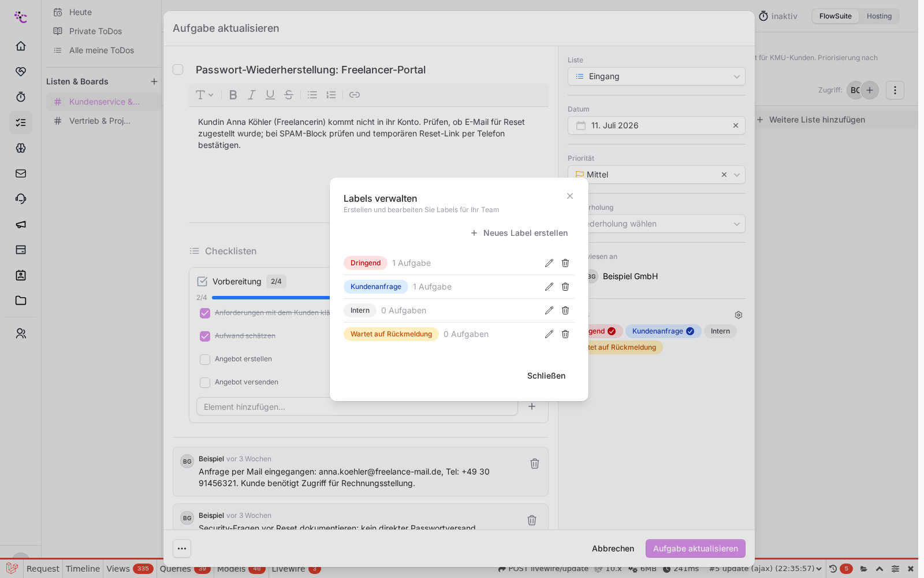
Task: Delete the first comment by Beispiel
Action: (535, 464)
